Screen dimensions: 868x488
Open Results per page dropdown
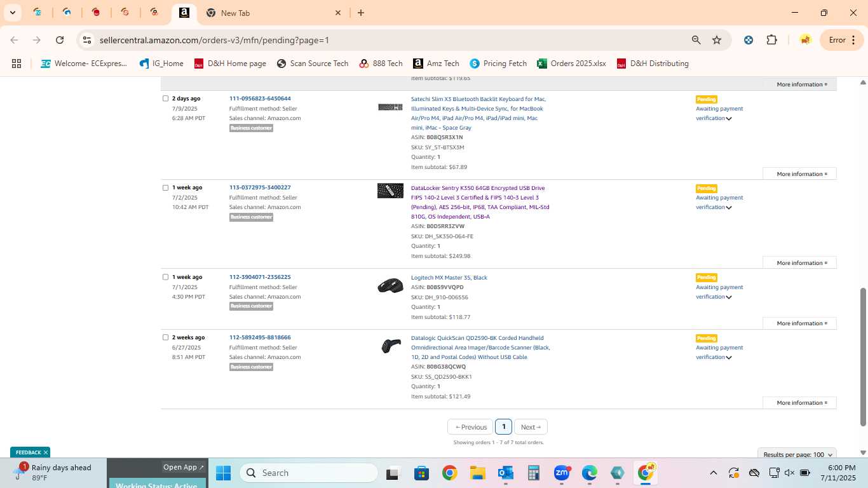797,454
